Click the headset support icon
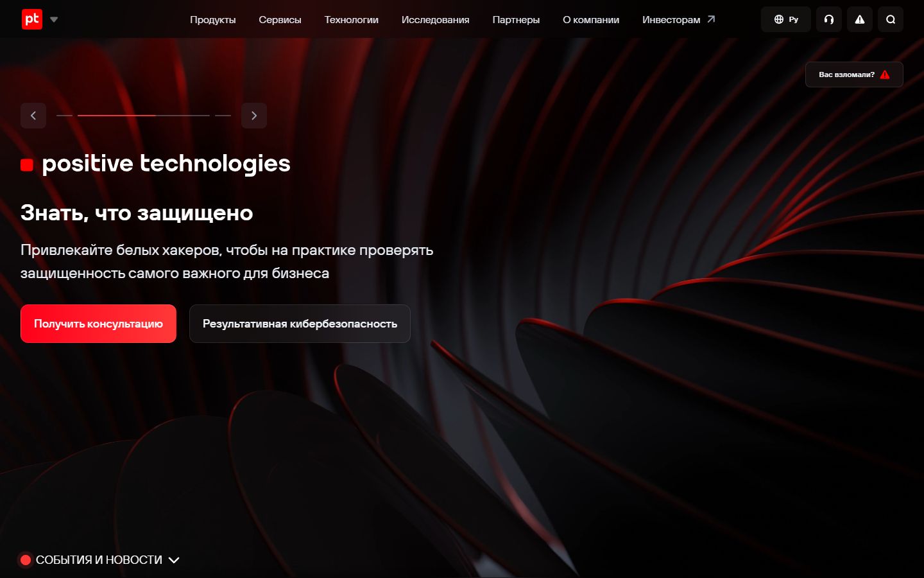Viewport: 924px width, 578px height. point(829,19)
